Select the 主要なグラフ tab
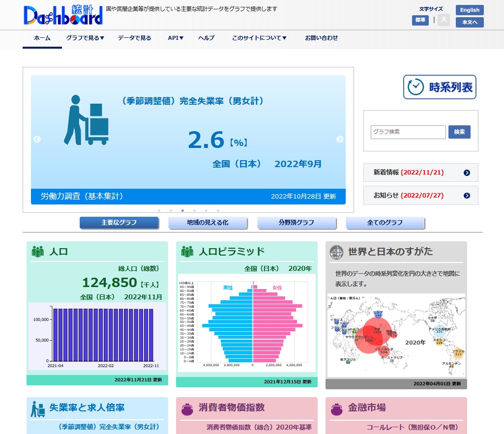The width and height of the screenshot is (504, 434). pos(119,223)
